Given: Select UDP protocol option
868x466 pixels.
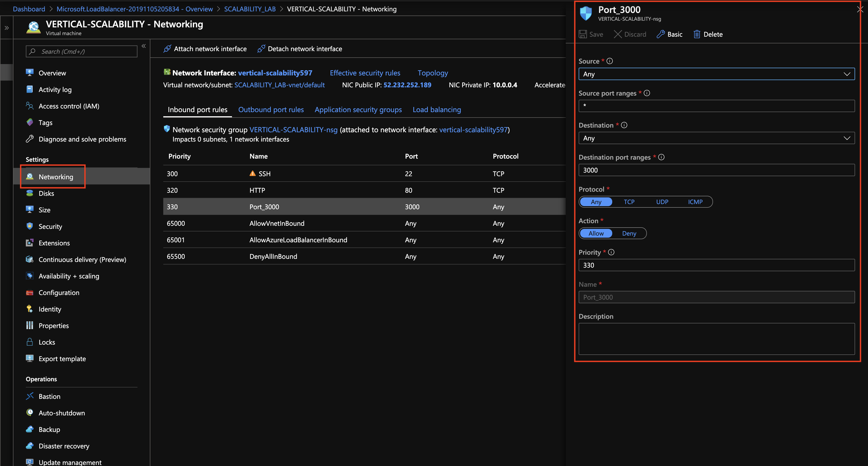Looking at the screenshot, I should click(x=662, y=202).
